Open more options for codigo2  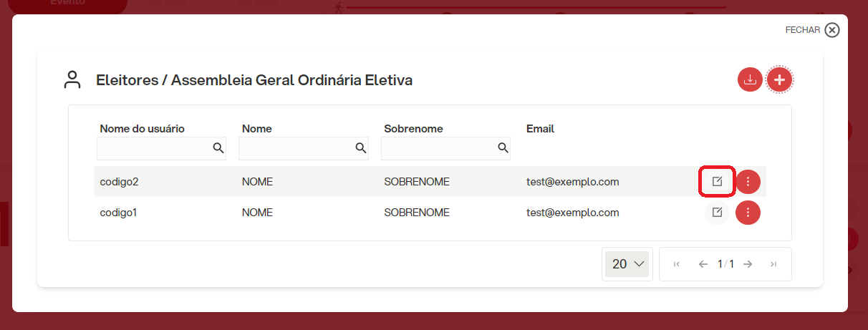click(748, 182)
